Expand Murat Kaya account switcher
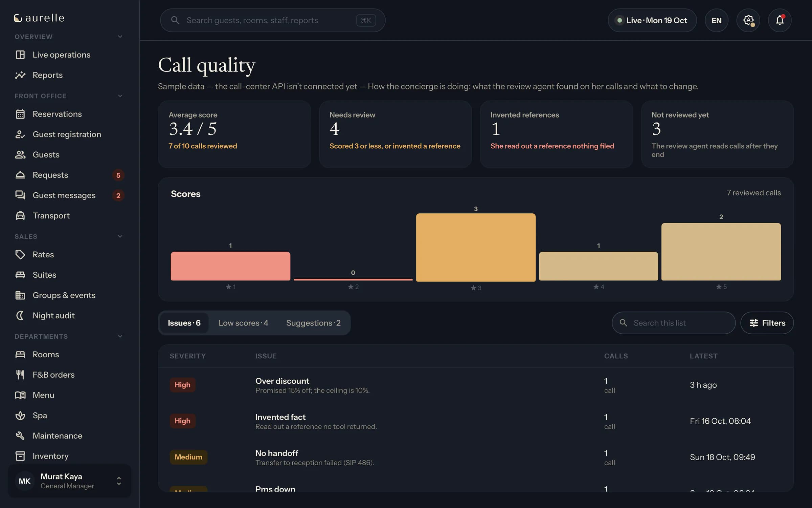This screenshot has height=508, width=812. point(69,481)
